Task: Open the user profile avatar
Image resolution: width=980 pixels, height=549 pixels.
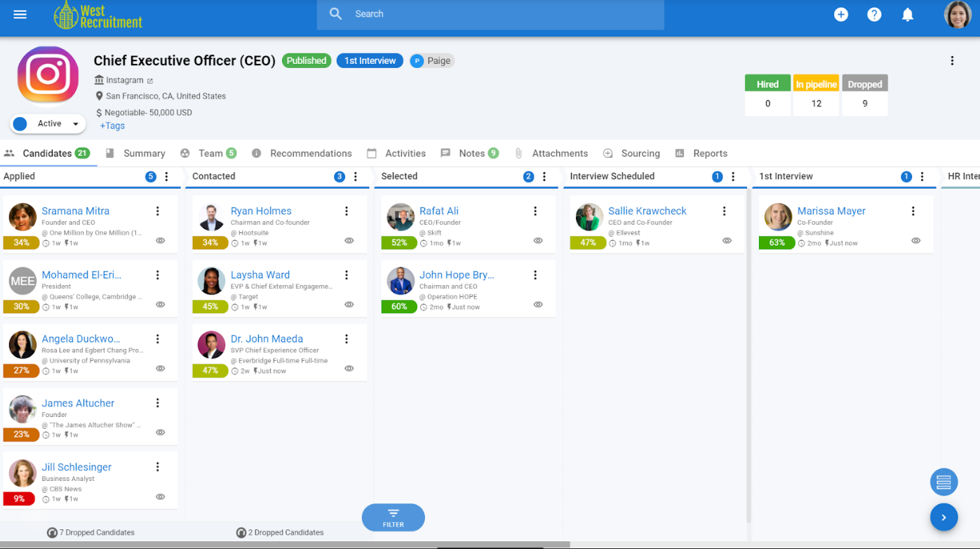Action: click(x=958, y=14)
